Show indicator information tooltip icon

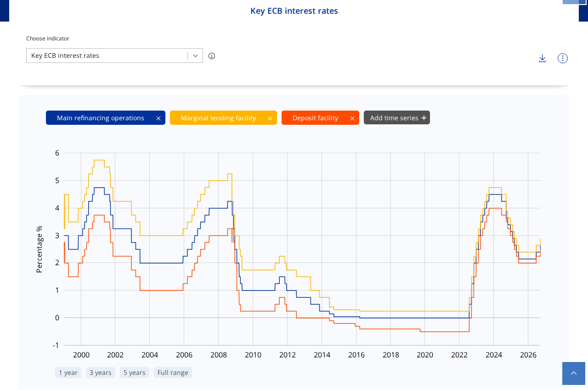[x=212, y=56]
